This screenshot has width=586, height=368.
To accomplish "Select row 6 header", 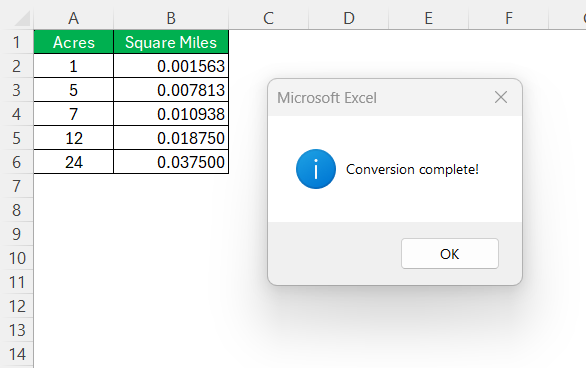I will (x=16, y=161).
